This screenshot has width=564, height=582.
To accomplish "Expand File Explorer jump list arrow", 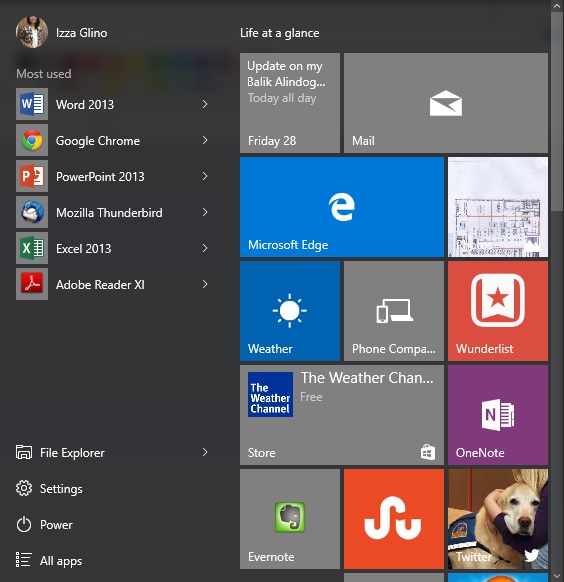I will point(205,452).
